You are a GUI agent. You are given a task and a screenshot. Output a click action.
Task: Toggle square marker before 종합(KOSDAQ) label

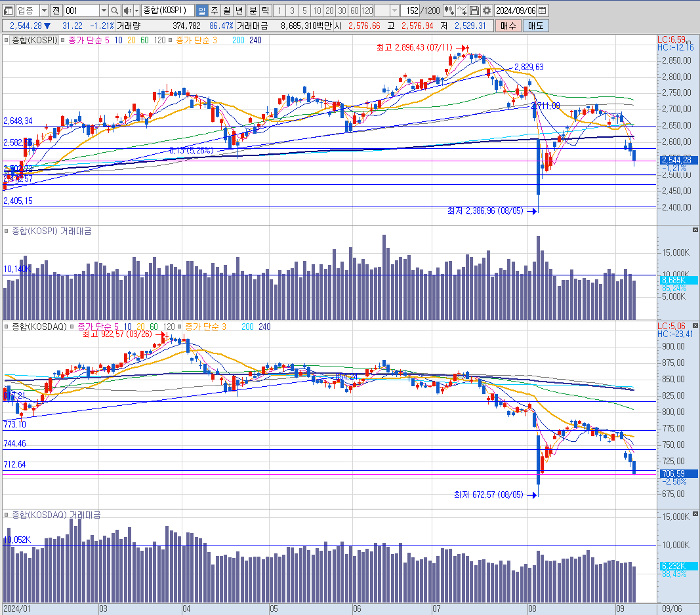point(7,327)
